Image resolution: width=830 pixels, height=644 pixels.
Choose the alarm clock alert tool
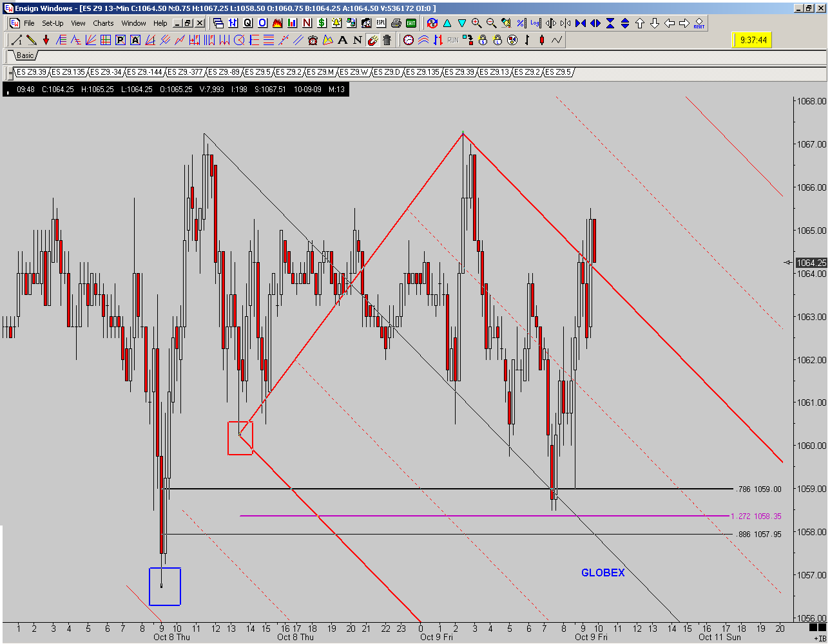click(313, 40)
